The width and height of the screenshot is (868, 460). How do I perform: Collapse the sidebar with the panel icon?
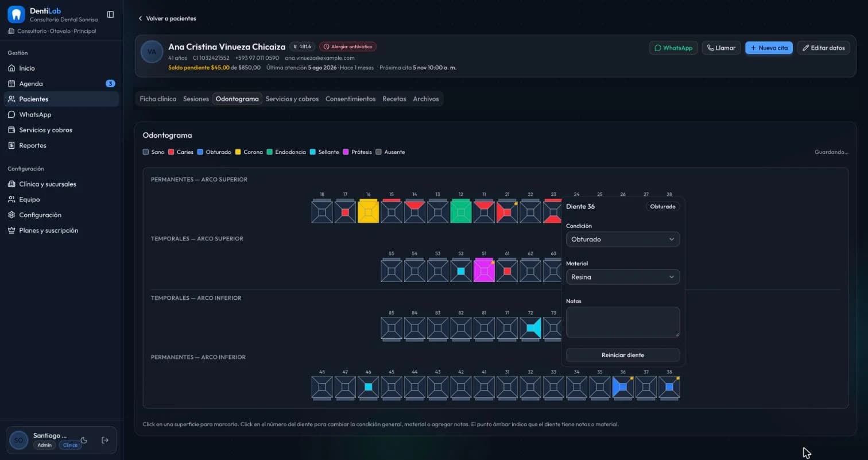tap(110, 14)
